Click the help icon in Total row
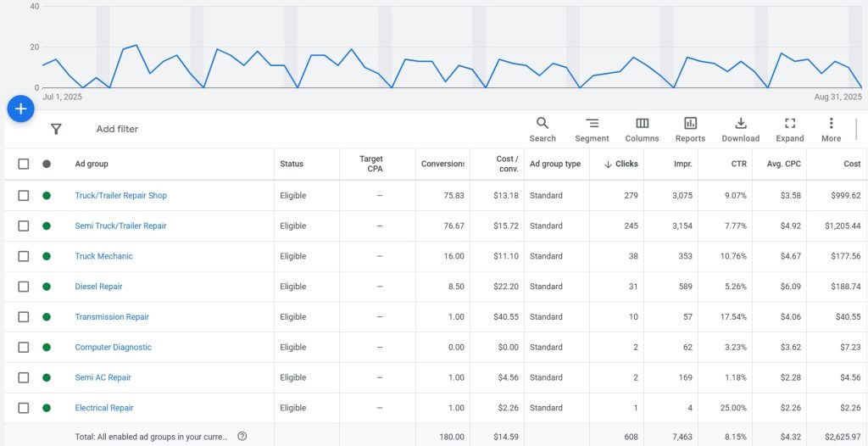The width and height of the screenshot is (868, 446). click(x=242, y=436)
